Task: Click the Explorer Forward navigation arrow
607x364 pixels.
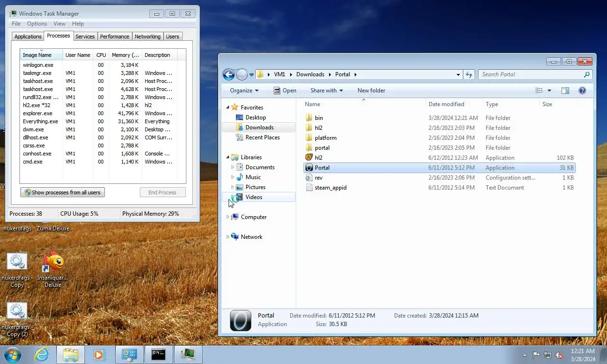Action: (x=242, y=74)
